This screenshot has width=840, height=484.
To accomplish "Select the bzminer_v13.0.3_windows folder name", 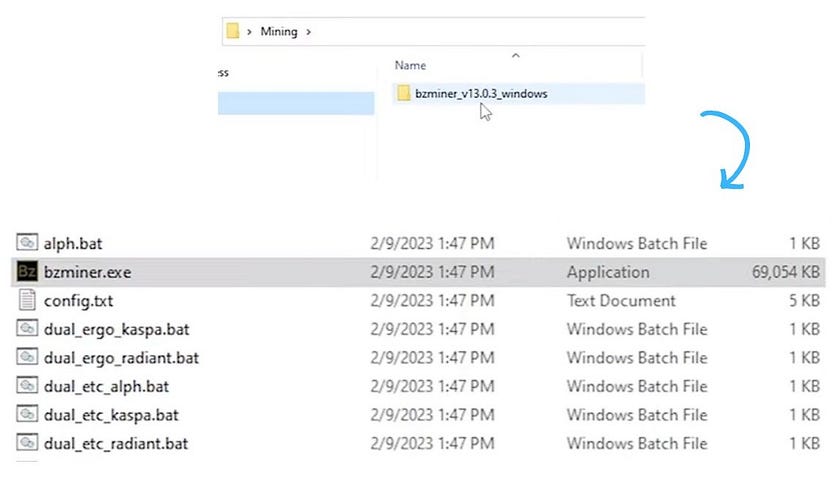I will point(481,93).
